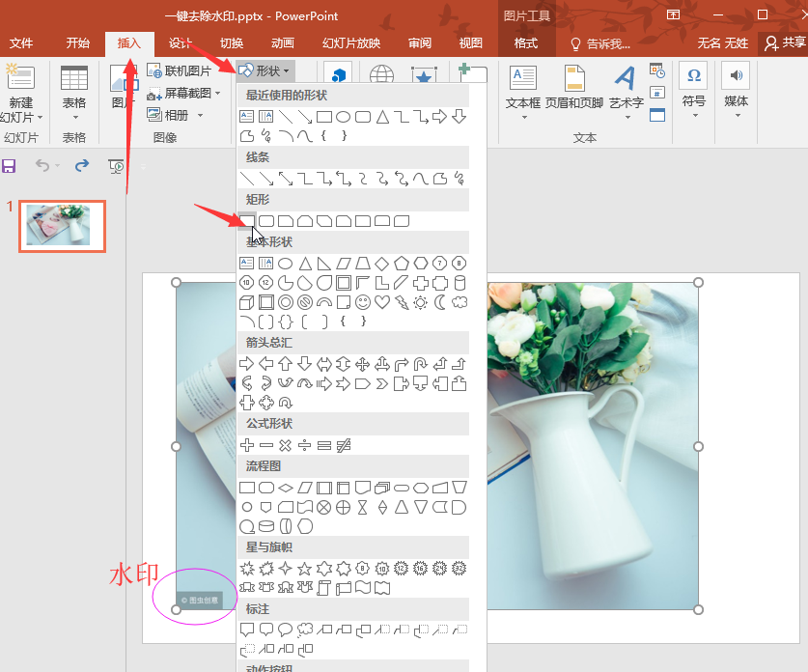This screenshot has height=672, width=808.
Task: Select the left arrow in 箭头总汇
Action: 266,364
